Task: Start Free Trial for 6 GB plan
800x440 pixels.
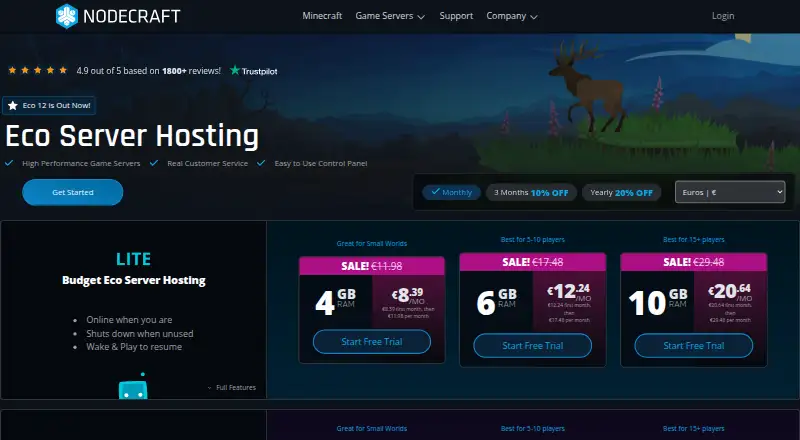Action: pyautogui.click(x=533, y=346)
